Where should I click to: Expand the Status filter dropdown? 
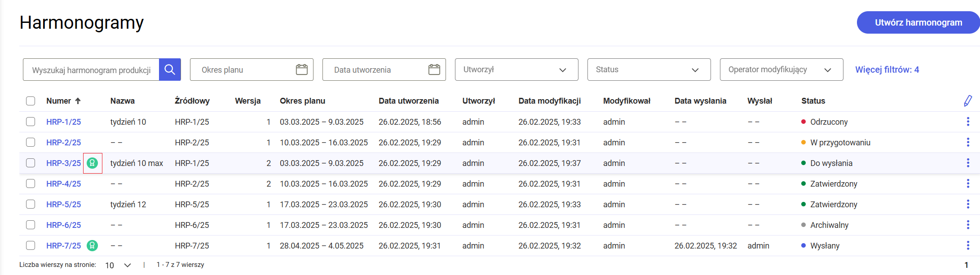coord(649,70)
